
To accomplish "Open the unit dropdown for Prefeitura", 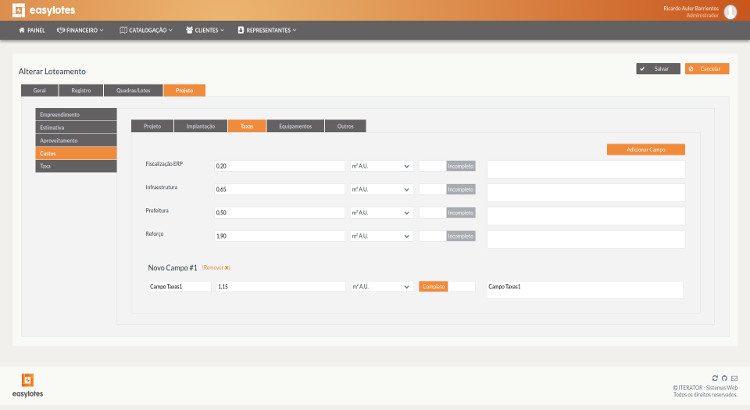I will coord(381,212).
